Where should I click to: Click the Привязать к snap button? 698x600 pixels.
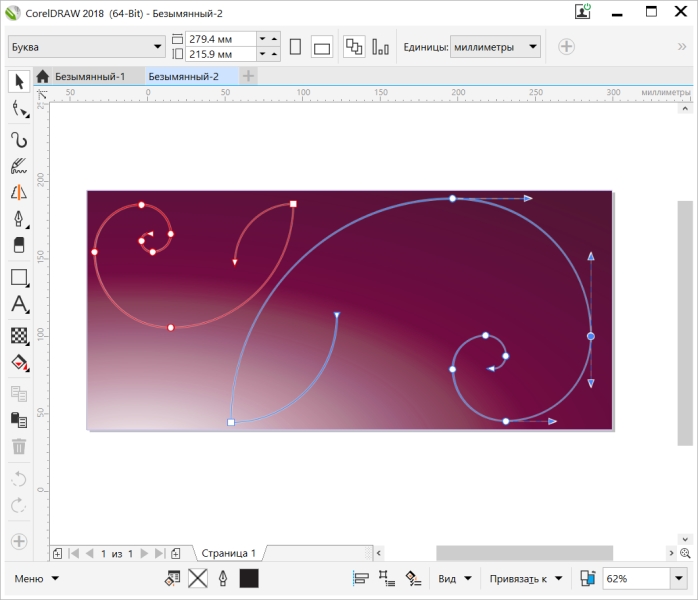pyautogui.click(x=525, y=578)
